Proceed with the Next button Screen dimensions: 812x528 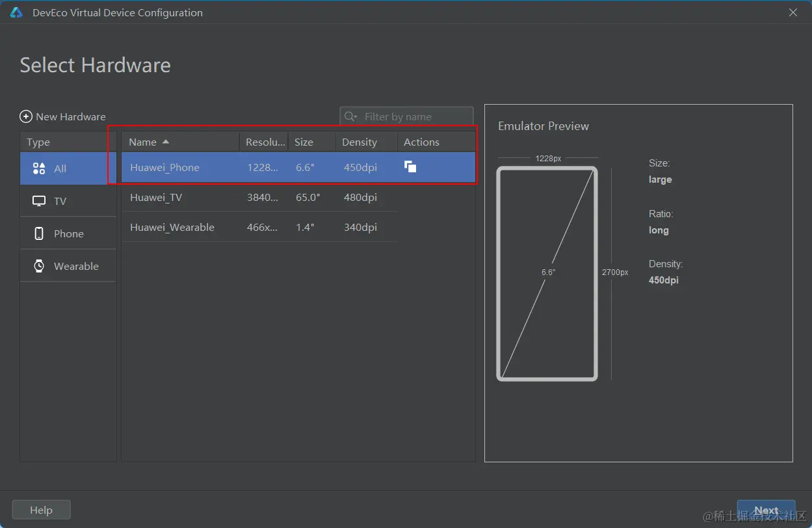pyautogui.click(x=766, y=510)
